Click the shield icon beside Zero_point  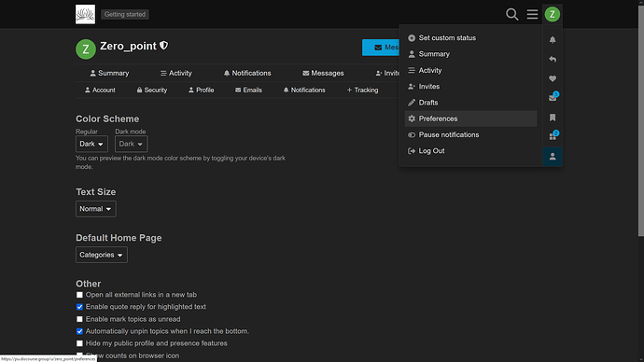pos(164,46)
